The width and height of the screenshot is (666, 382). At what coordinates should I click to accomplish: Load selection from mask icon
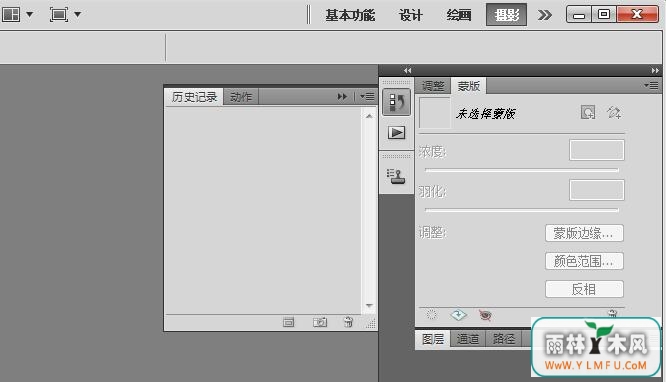tap(431, 315)
